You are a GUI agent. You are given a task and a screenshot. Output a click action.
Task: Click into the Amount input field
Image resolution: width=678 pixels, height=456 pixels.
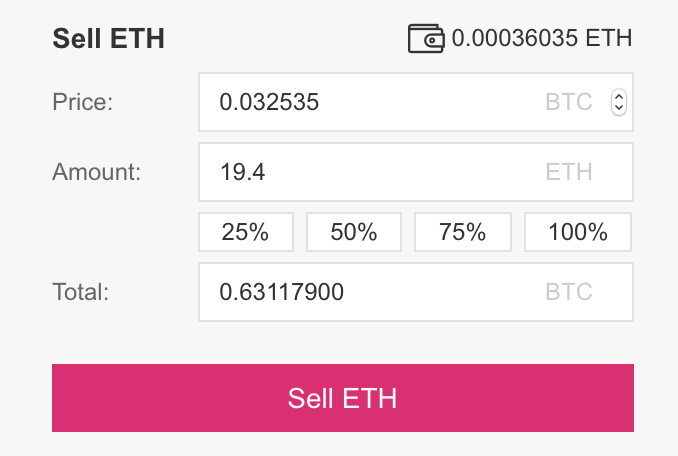[x=370, y=172]
